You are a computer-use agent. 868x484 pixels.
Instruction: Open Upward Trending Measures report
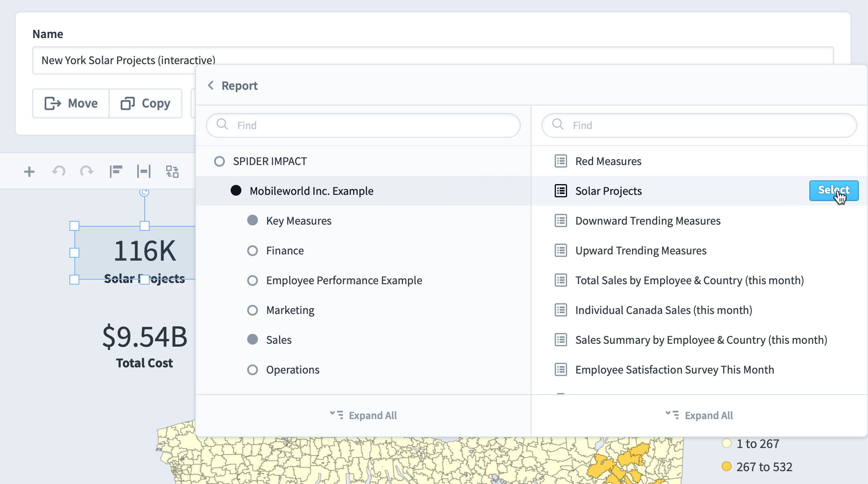tap(699, 250)
